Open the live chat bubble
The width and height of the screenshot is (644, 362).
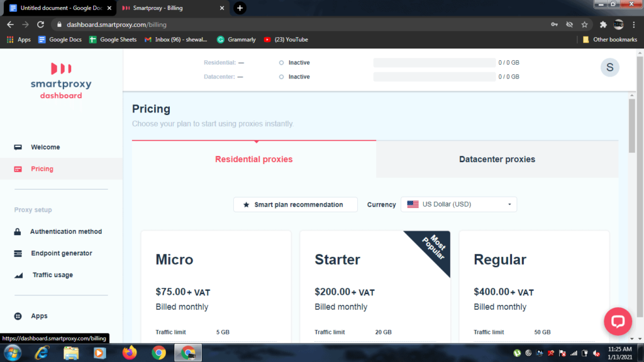(x=618, y=321)
